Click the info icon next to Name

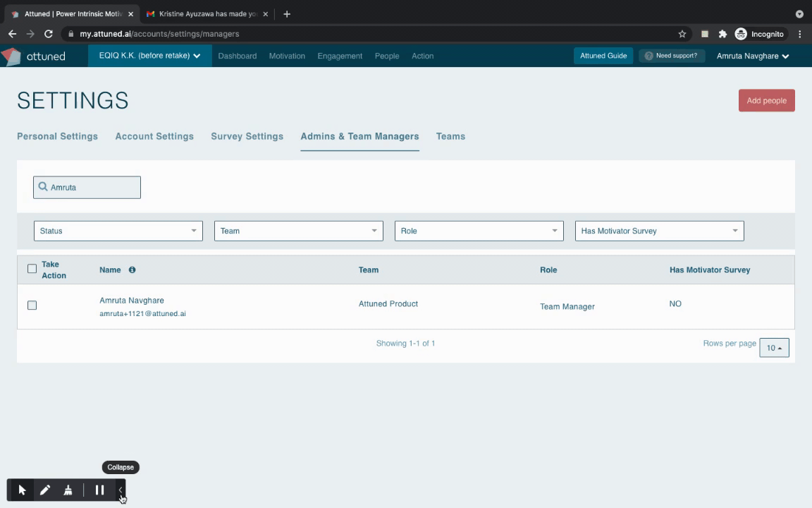point(132,270)
